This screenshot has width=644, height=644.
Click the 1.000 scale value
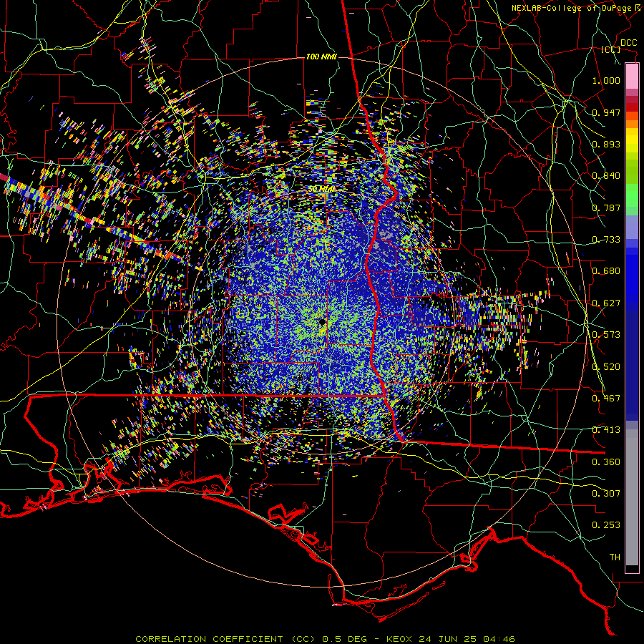point(606,80)
